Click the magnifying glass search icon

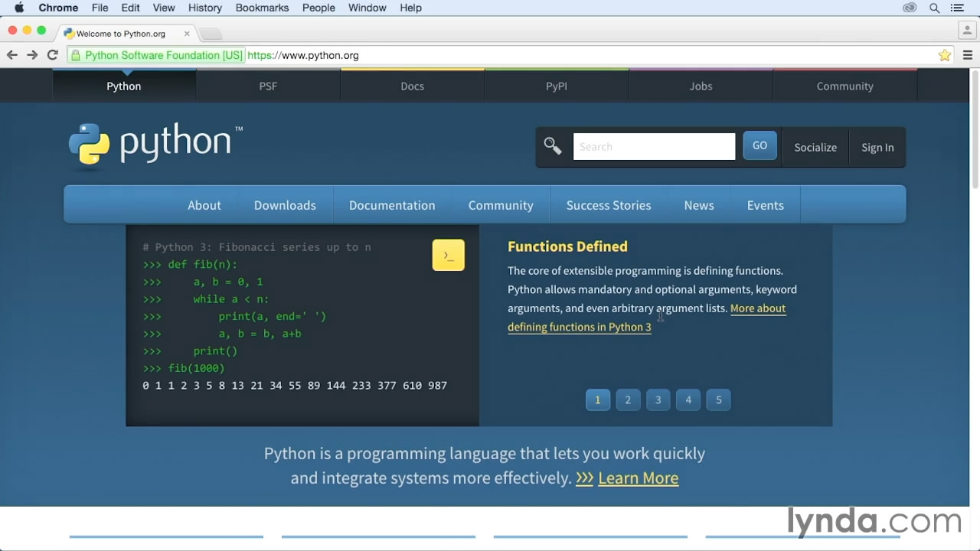(553, 146)
